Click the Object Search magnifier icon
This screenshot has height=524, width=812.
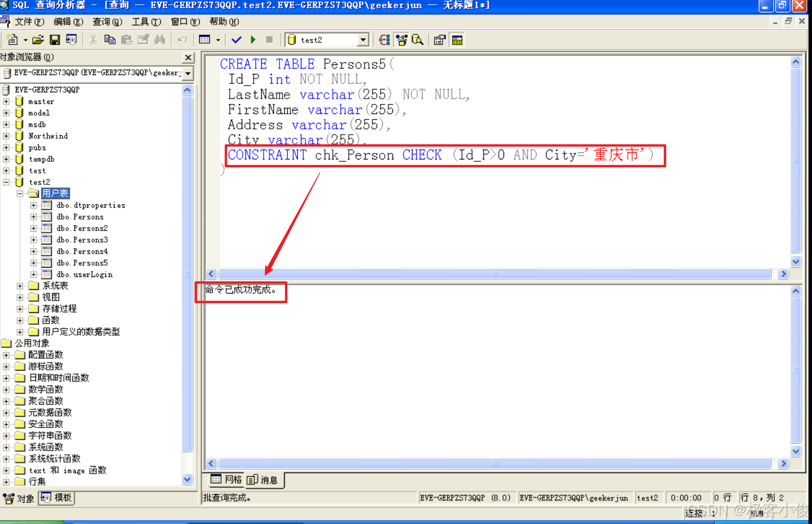(418, 40)
